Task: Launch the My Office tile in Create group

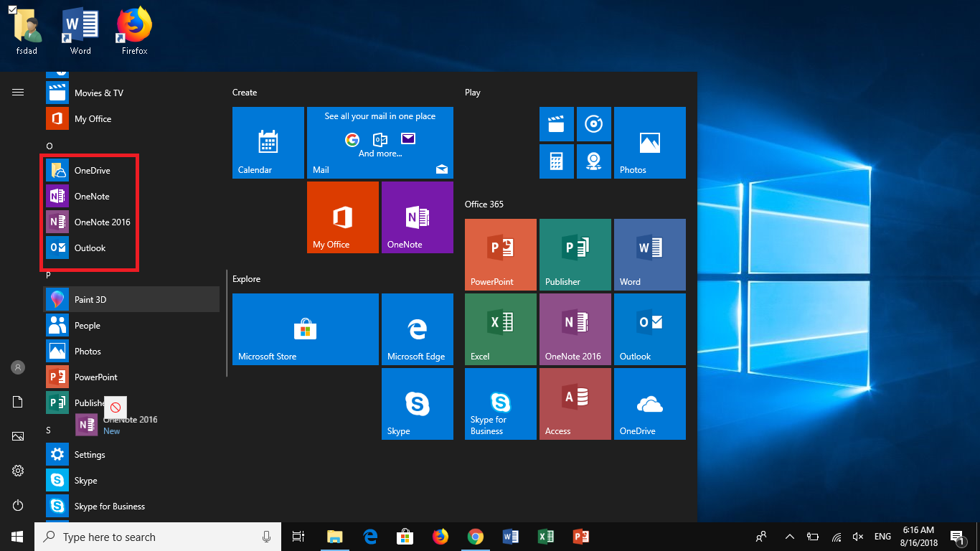Action: (x=343, y=217)
